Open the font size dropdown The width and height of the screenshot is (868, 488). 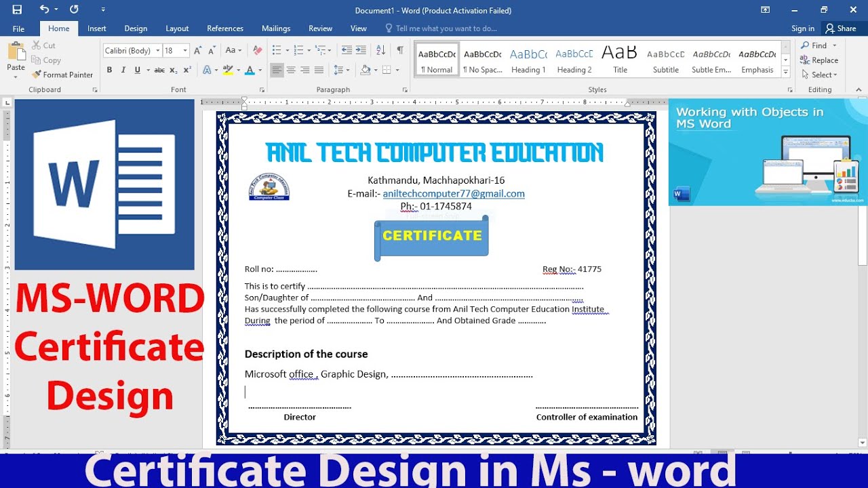point(185,50)
